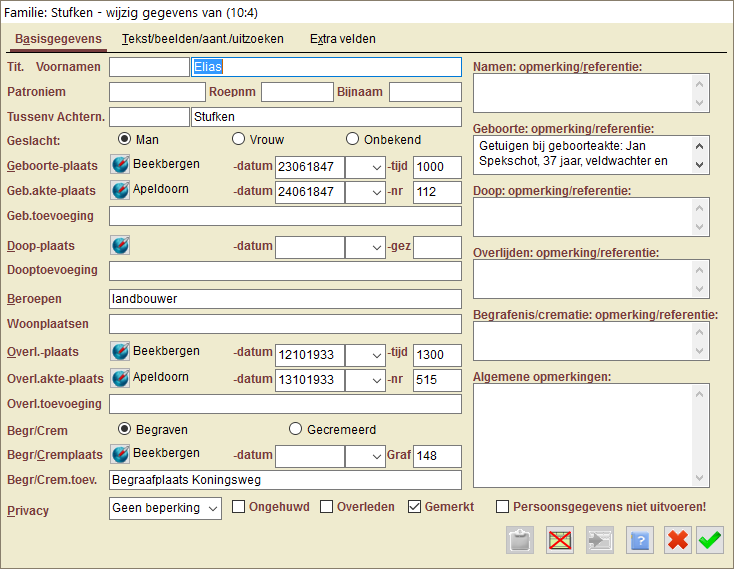This screenshot has height=569, width=734.
Task: Click the Geb.toevoeging input field
Action: [x=286, y=216]
